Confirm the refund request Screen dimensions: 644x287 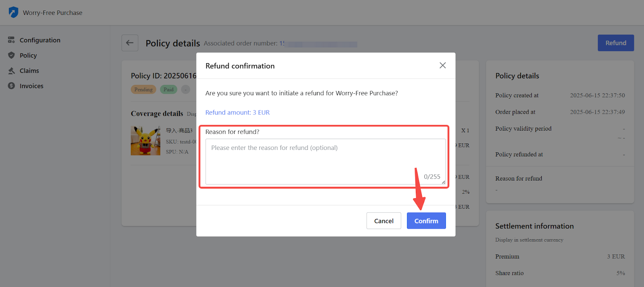point(426,221)
